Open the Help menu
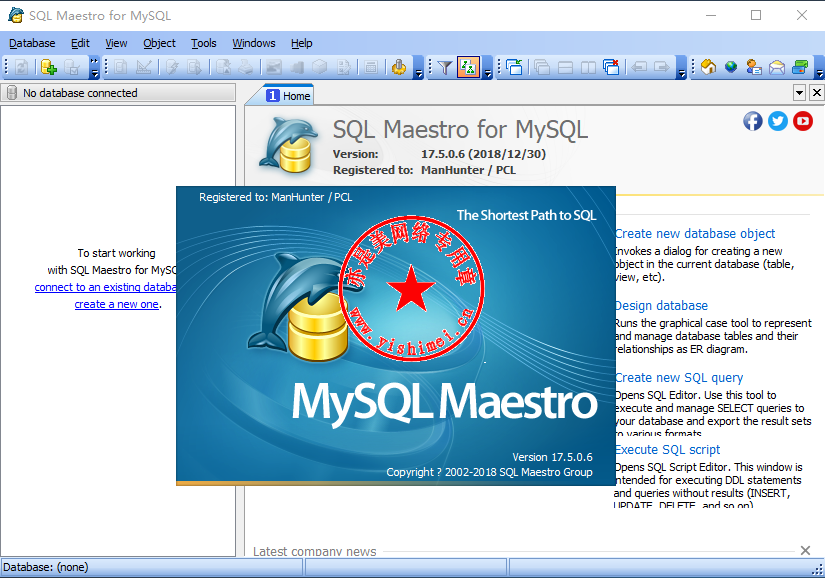825x578 pixels. coord(301,43)
